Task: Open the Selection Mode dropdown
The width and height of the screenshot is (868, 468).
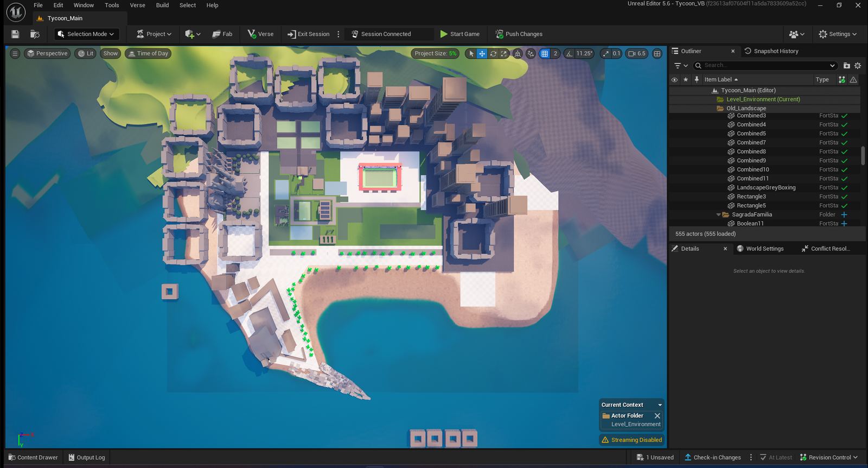Action: click(86, 34)
